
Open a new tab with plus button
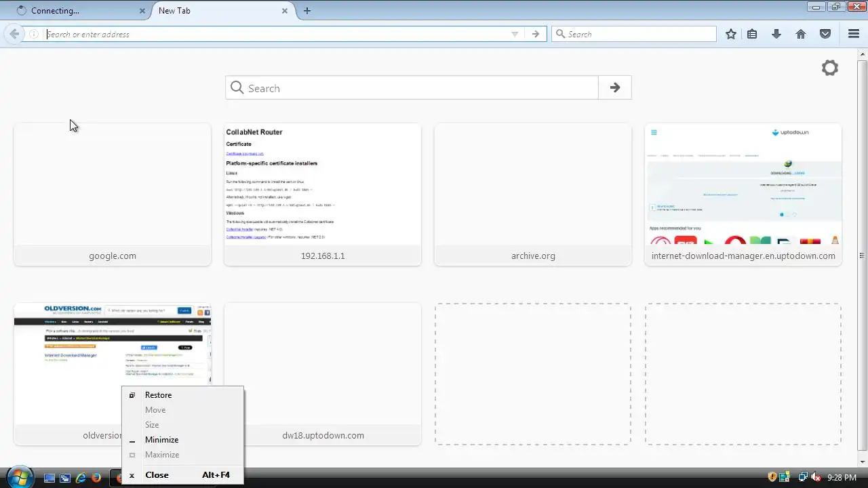coord(307,10)
